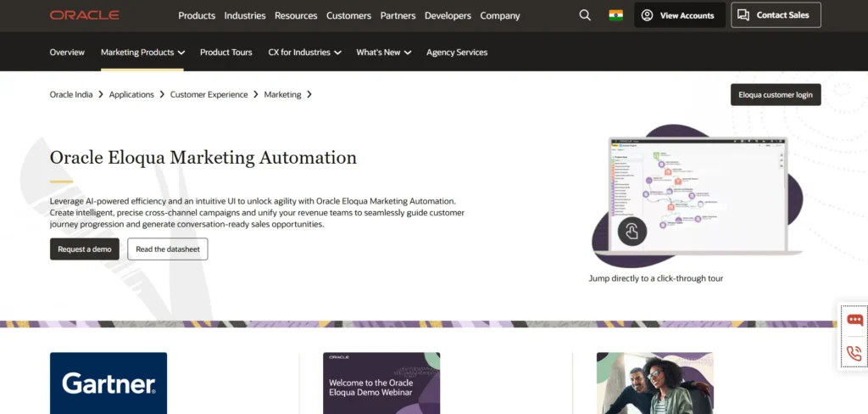Open the Company menu
Viewport: 868px width, 414px height.
(500, 15)
